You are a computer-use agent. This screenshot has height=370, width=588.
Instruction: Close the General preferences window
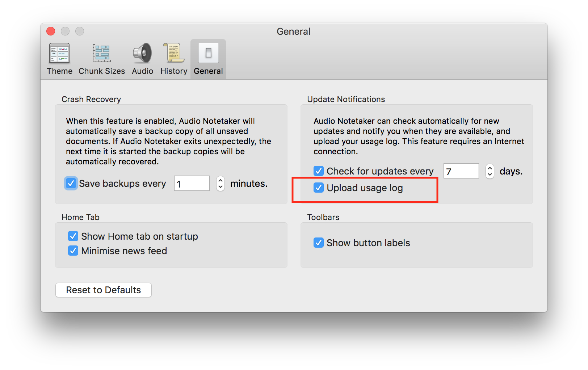click(x=51, y=31)
